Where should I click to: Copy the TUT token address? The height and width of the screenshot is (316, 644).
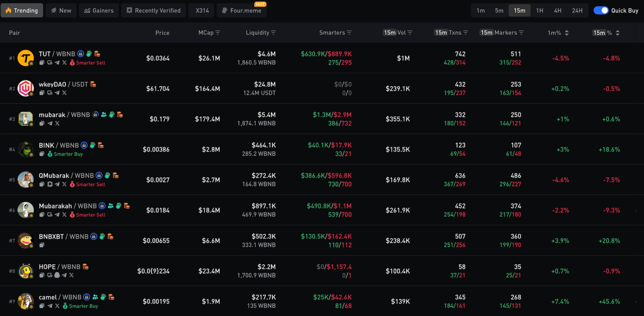coord(42,63)
